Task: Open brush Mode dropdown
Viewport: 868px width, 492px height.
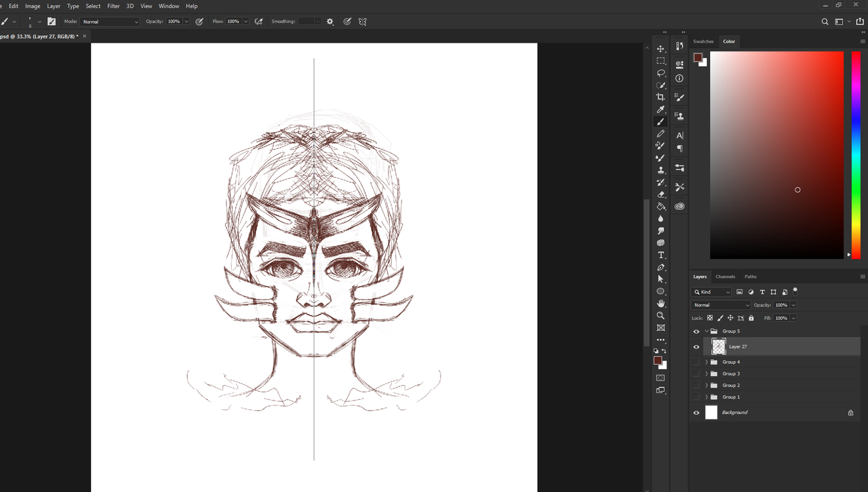Action: pos(110,22)
